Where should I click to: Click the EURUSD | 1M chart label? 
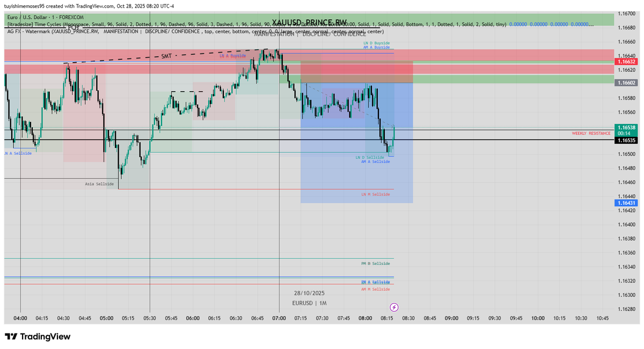tap(310, 303)
